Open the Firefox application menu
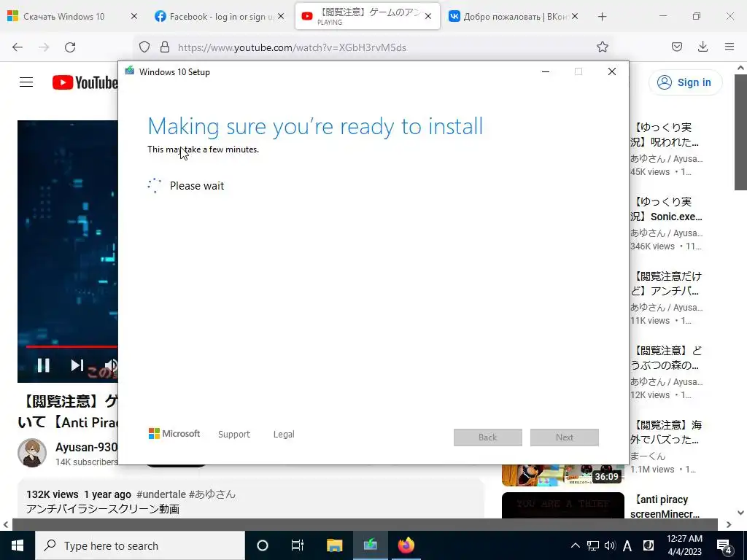Screen dimensions: 747x560 pos(729,47)
